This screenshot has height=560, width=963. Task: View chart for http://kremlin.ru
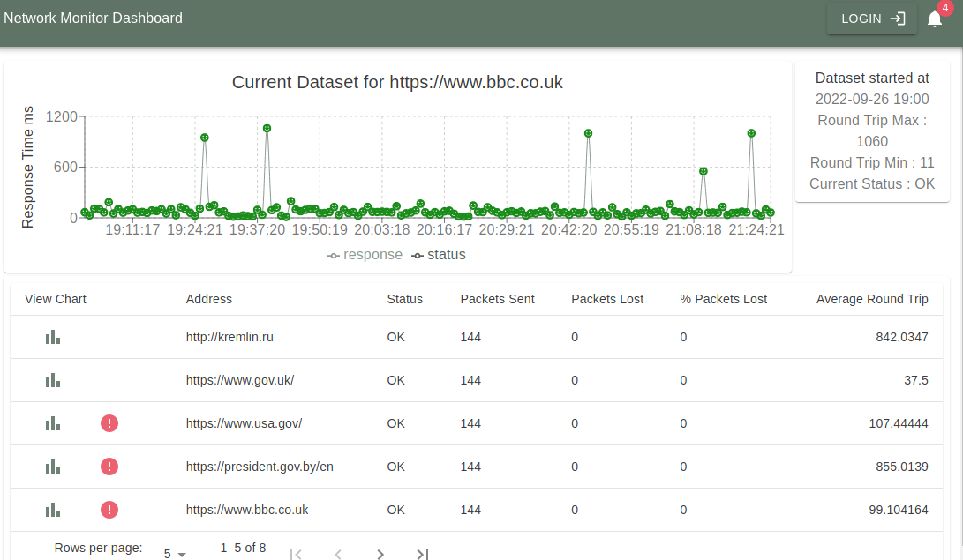click(x=52, y=337)
